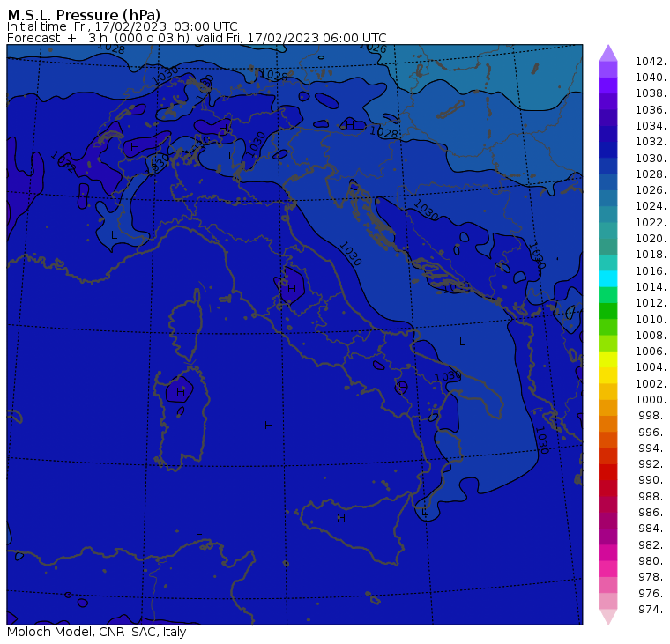The width and height of the screenshot is (670, 644).
Task: Click the L marker in the Adriatic Sea
Action: tap(462, 342)
